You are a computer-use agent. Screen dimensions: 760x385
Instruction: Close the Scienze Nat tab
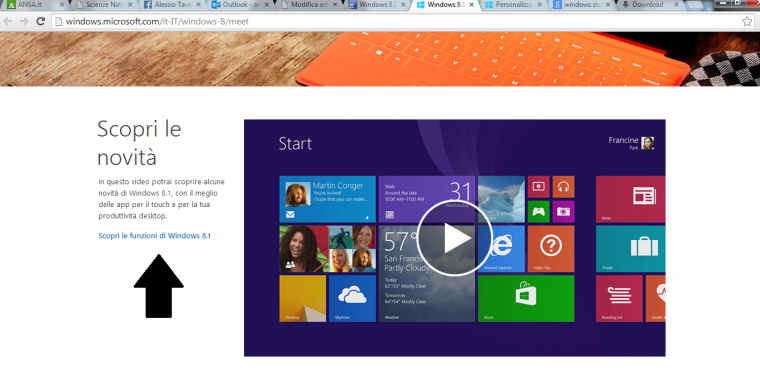click(130, 5)
